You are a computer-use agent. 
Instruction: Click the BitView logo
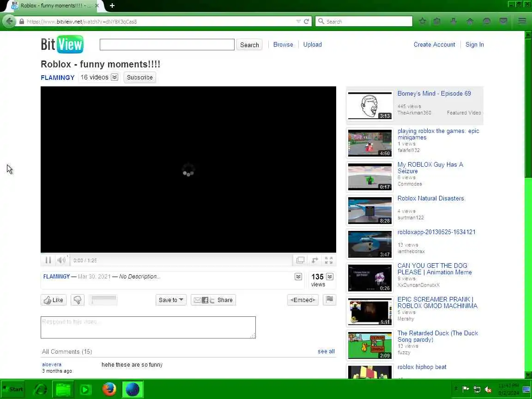pyautogui.click(x=62, y=44)
